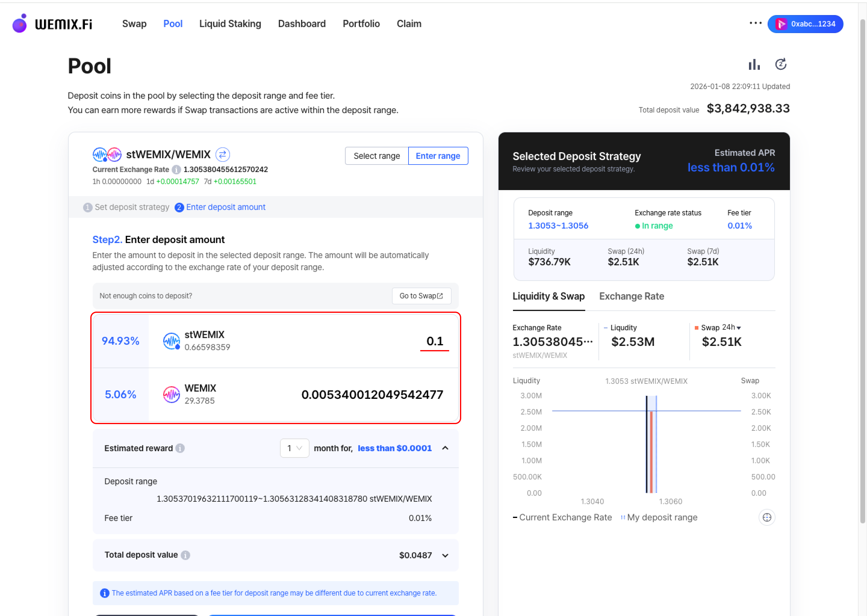
Task: Click the Go to Swap button
Action: tap(421, 296)
